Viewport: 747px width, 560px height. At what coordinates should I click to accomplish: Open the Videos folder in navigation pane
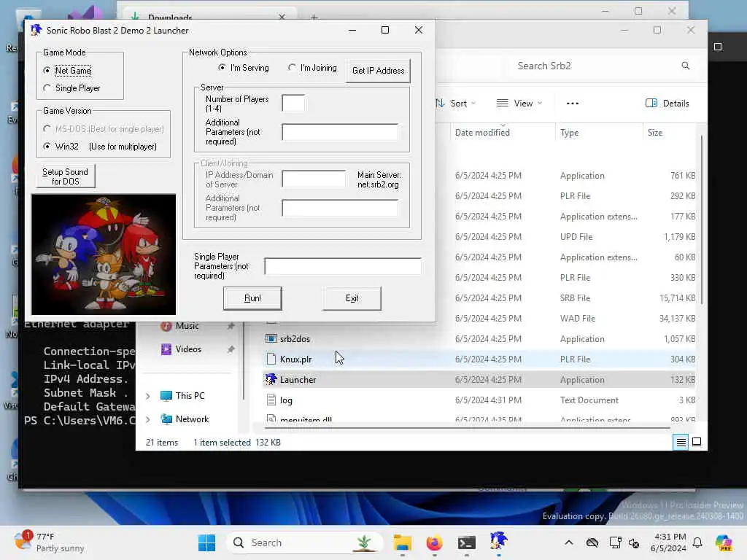point(188,349)
